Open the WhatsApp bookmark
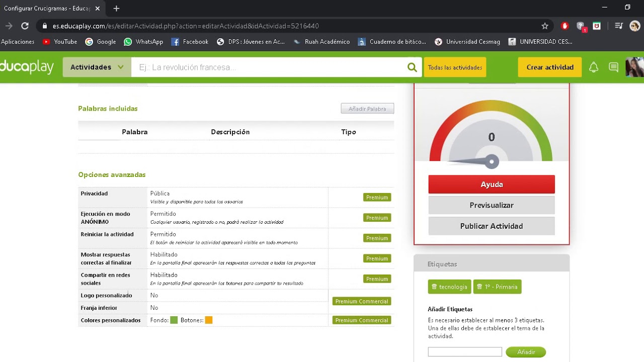The image size is (644, 362). (143, 42)
